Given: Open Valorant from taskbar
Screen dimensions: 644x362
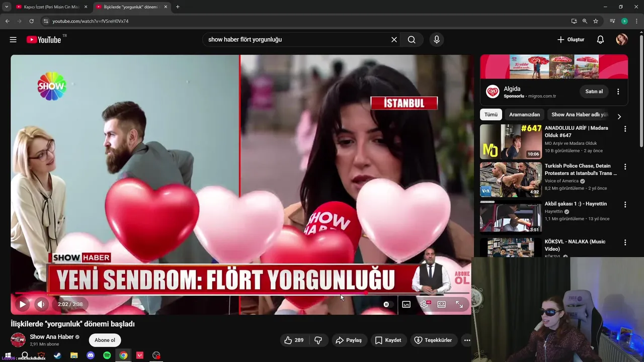Looking at the screenshot, I should tap(140, 355).
